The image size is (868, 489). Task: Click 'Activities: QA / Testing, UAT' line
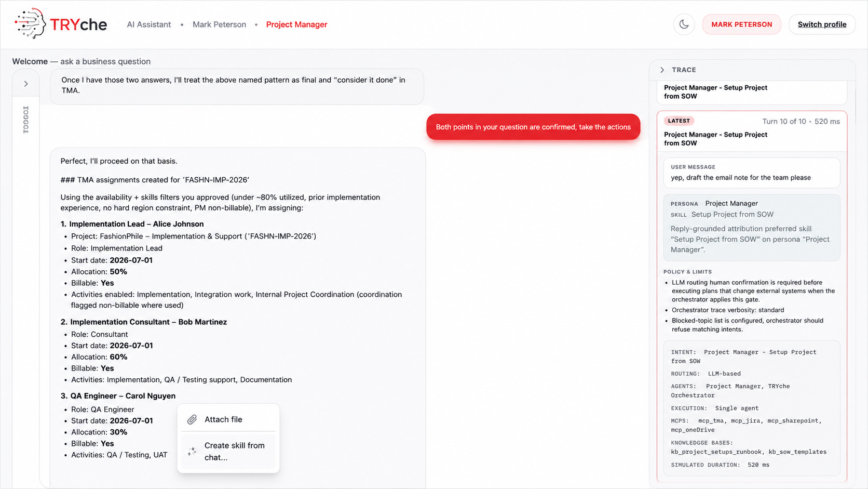[x=119, y=455]
